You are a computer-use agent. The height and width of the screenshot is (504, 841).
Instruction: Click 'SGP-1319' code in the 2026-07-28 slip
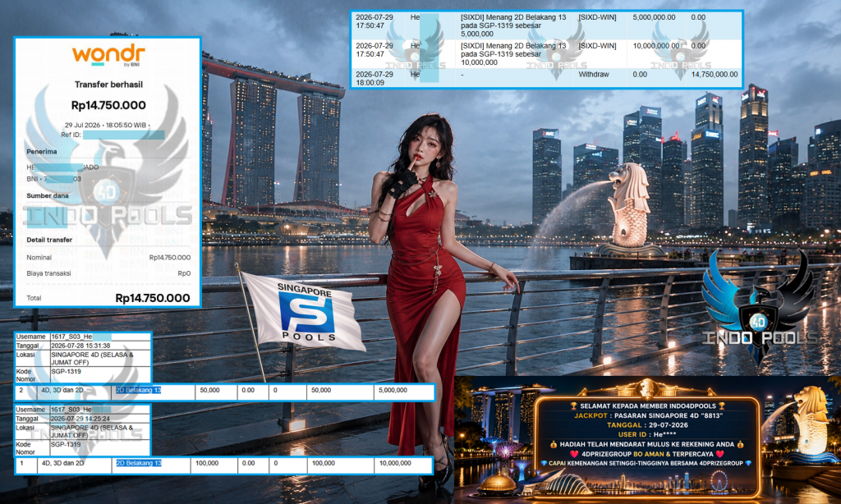(66, 372)
